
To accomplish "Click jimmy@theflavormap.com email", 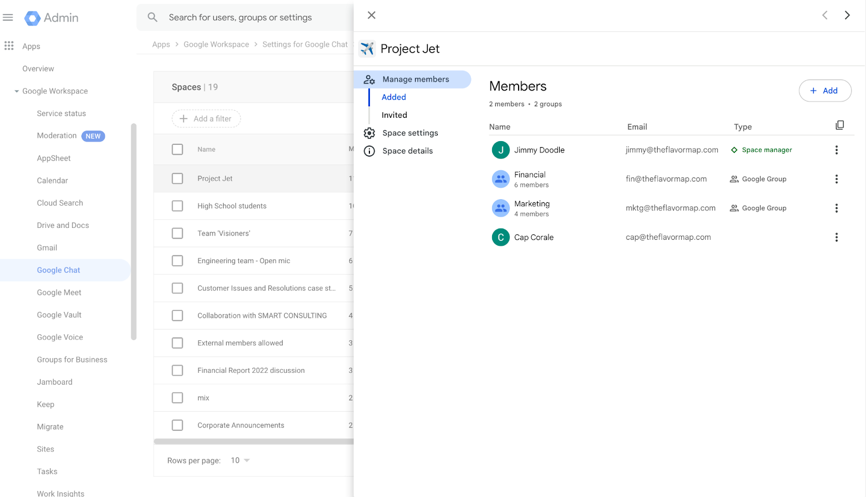I will (672, 150).
